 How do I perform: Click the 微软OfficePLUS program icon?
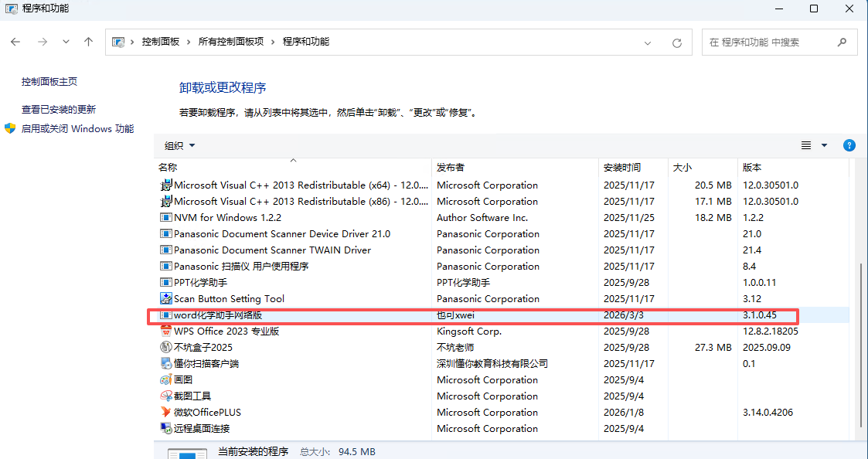165,413
